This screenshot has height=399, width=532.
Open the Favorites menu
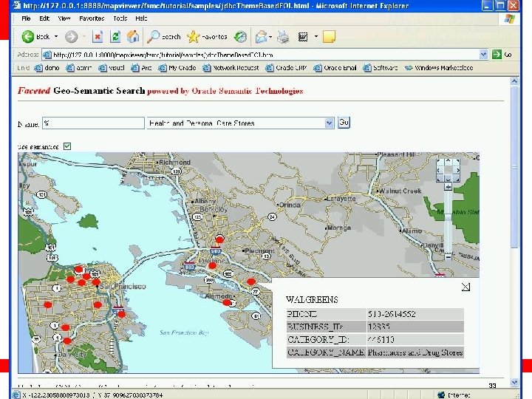click(x=92, y=18)
